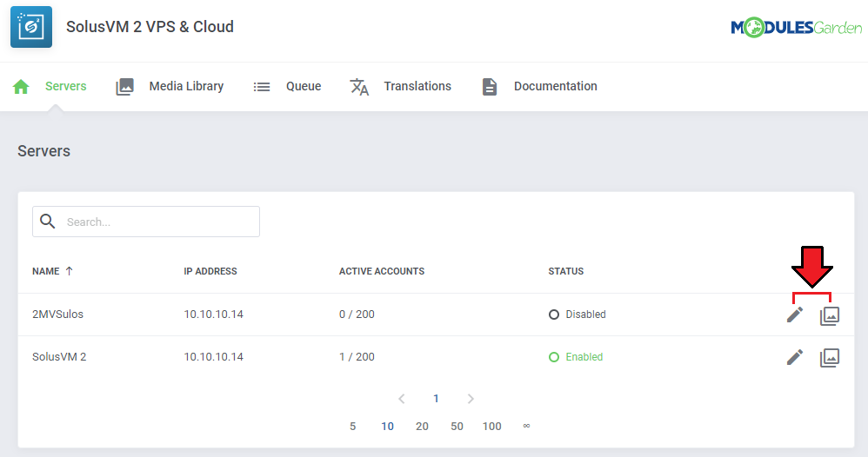Show 50 entries per page
The height and width of the screenshot is (457, 868).
point(457,427)
